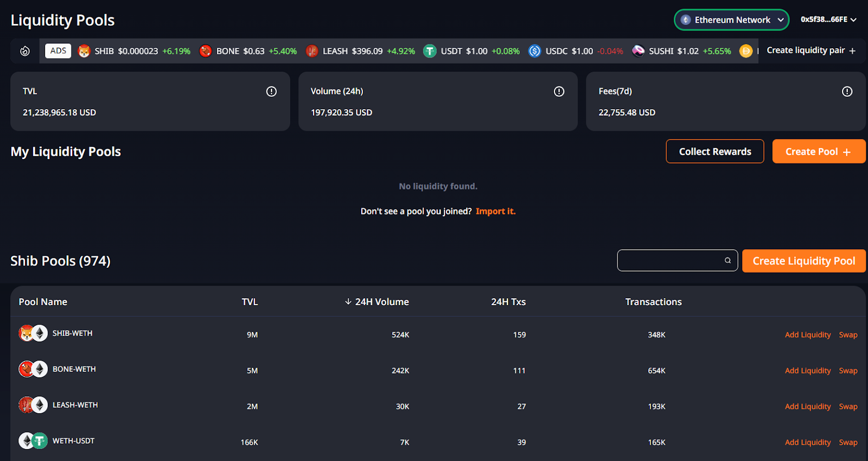The image size is (868, 461).
Task: Sort table by 24H Txs header
Action: coord(508,301)
